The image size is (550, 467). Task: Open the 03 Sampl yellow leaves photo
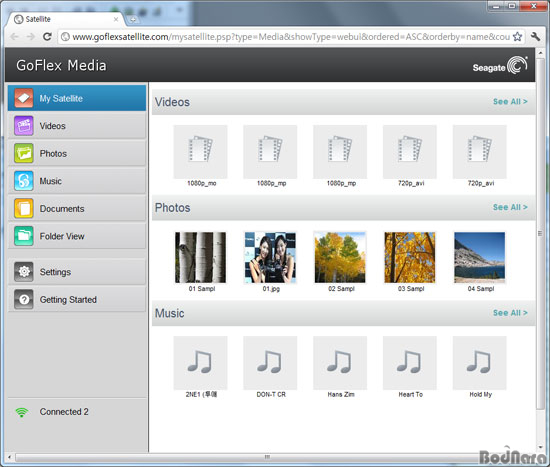(410, 257)
